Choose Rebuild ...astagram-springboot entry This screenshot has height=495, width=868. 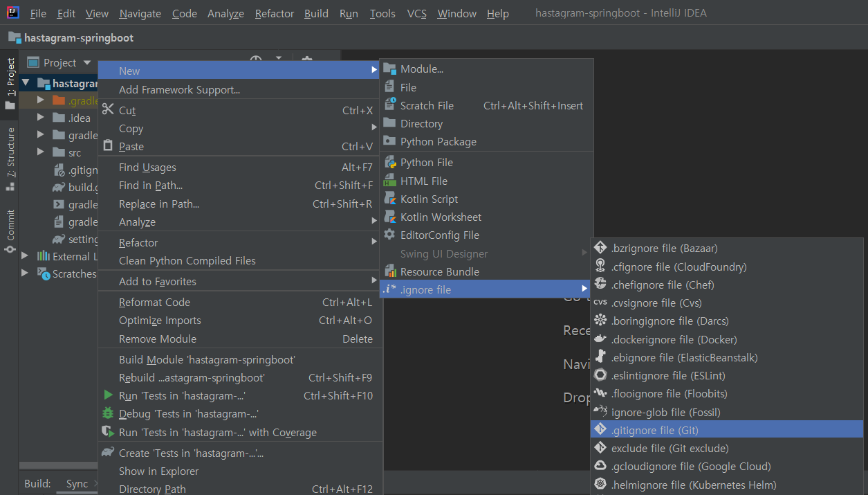[239, 377]
